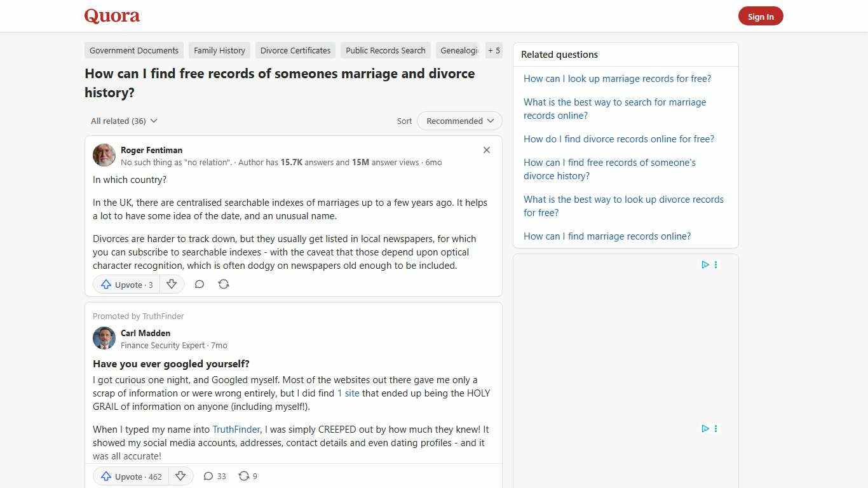Click Carl Madden's profile picture
The width and height of the screenshot is (868, 488).
[104, 338]
